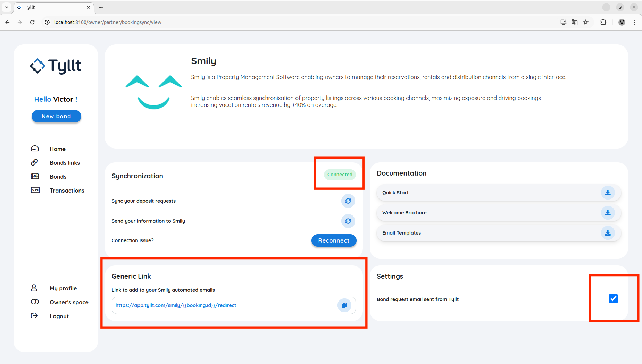
Task: Click Logout in the sidebar
Action: (59, 316)
